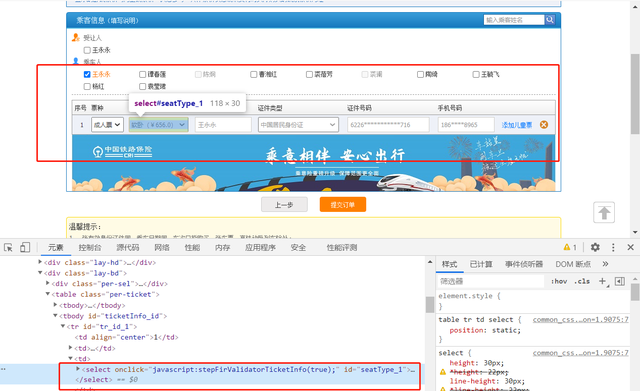Collapse the table class="per-ticket" node

(48, 294)
